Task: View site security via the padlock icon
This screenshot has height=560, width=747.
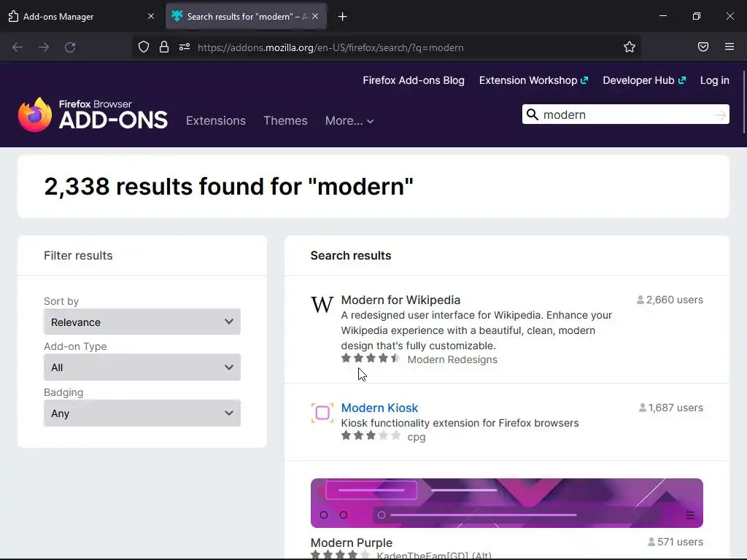Action: coord(164,47)
